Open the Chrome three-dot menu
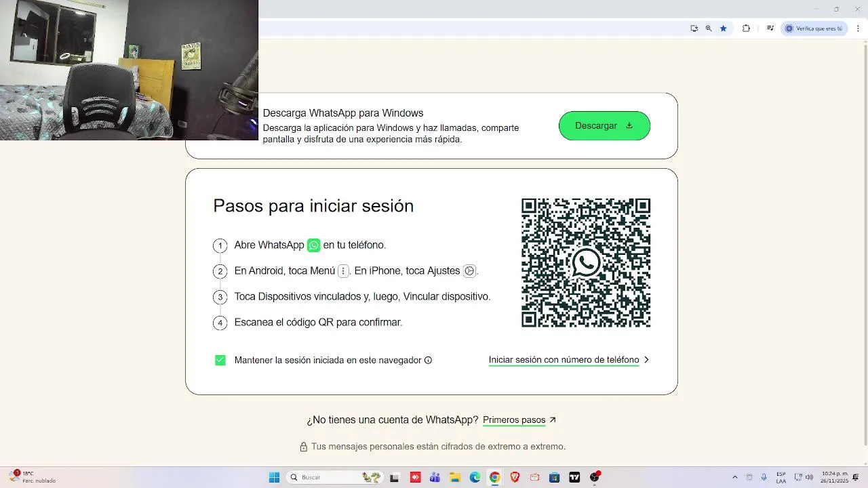The width and height of the screenshot is (868, 488). click(x=858, y=28)
